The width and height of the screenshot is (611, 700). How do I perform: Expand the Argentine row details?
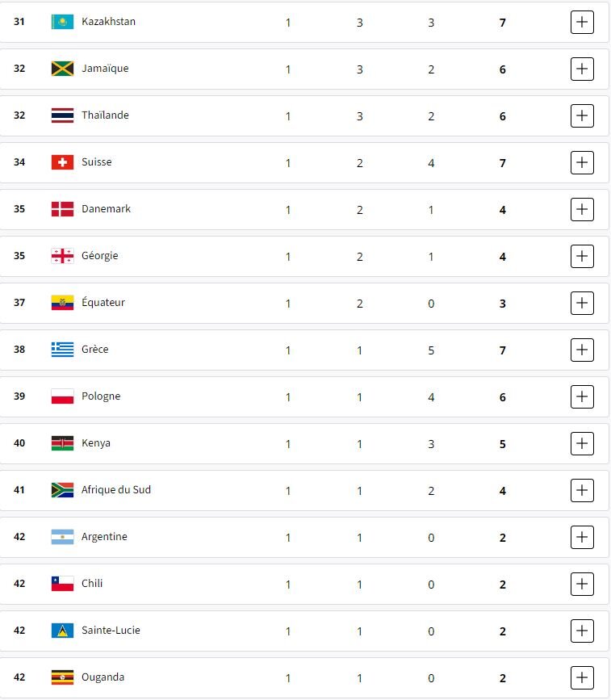pyautogui.click(x=582, y=537)
